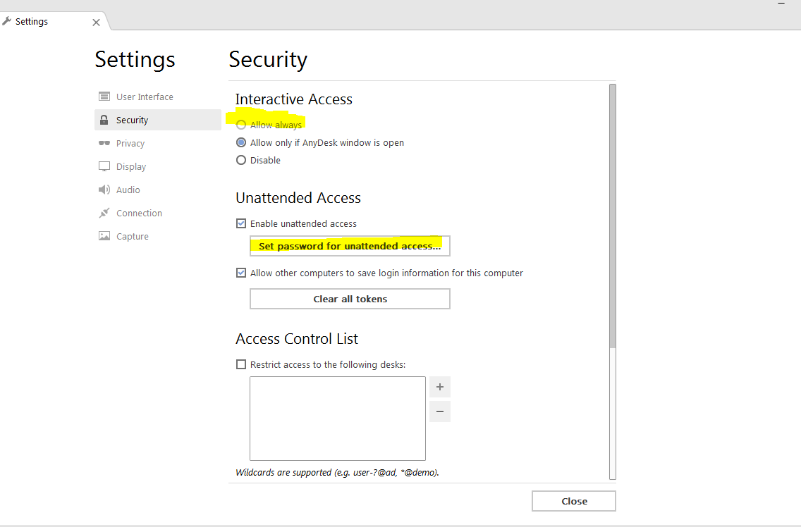801x532 pixels.
Task: Click the Capture image icon
Action: (104, 236)
